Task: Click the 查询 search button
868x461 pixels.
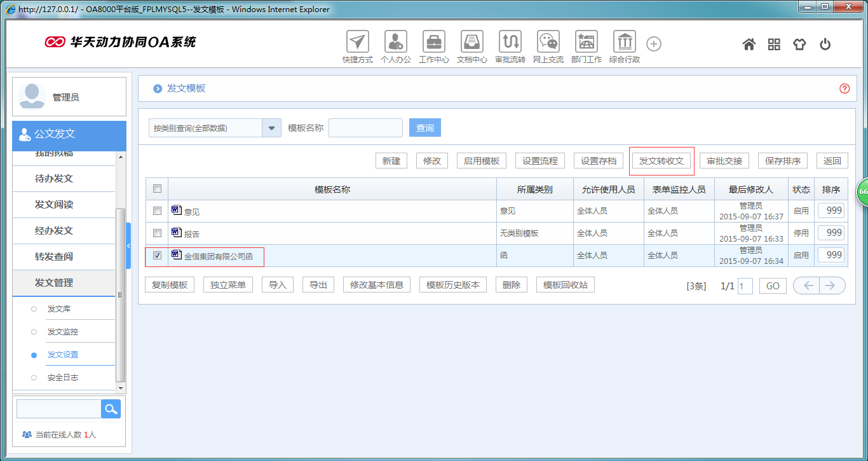Action: click(x=424, y=127)
